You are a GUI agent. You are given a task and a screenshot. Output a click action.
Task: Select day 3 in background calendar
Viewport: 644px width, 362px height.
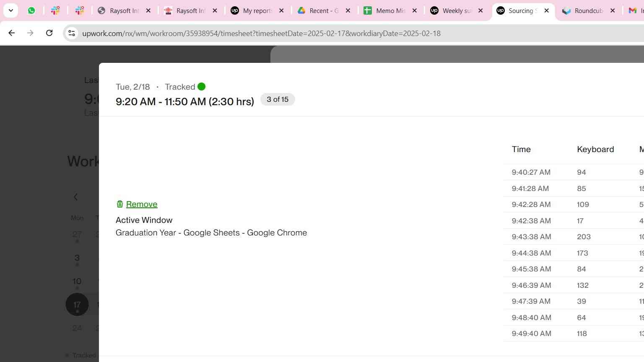click(x=77, y=258)
